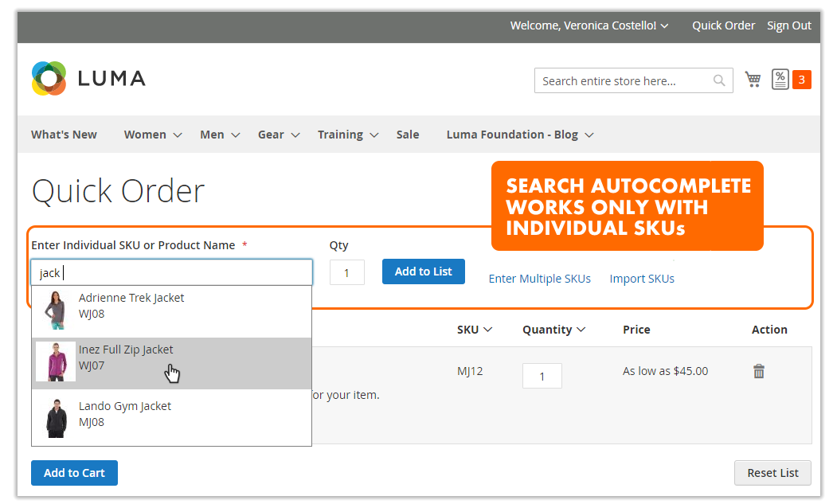Viewport: 833px width, 504px height.
Task: Expand the Luma Foundation - Blog chevron
Action: [589, 135]
